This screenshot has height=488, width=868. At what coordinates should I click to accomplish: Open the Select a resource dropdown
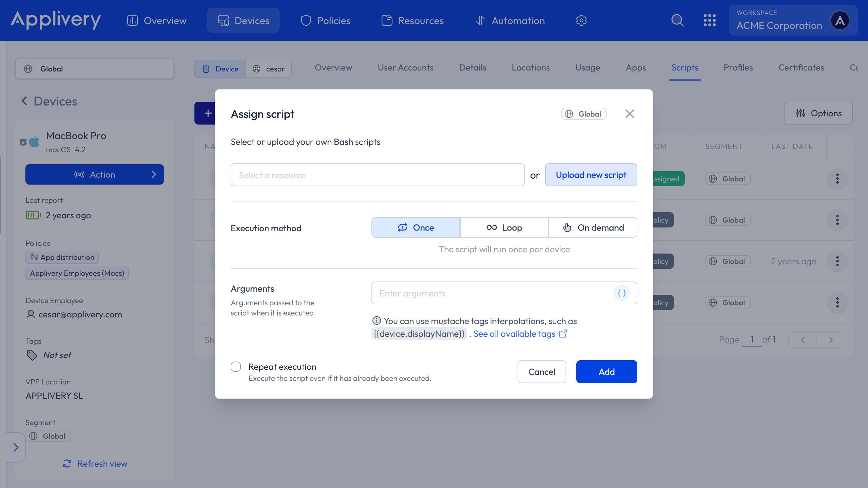pyautogui.click(x=377, y=175)
